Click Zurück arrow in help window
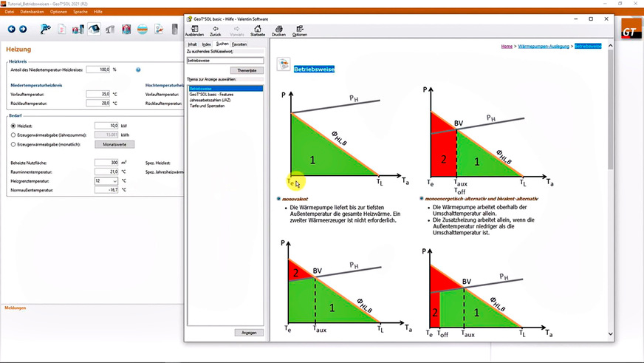The width and height of the screenshot is (644, 363). [x=215, y=30]
